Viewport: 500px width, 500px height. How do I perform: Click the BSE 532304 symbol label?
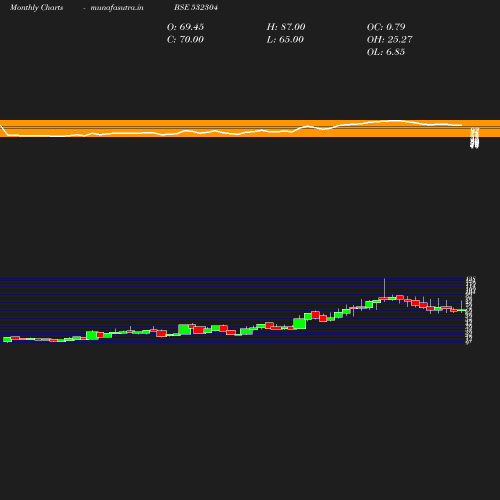[x=196, y=7]
